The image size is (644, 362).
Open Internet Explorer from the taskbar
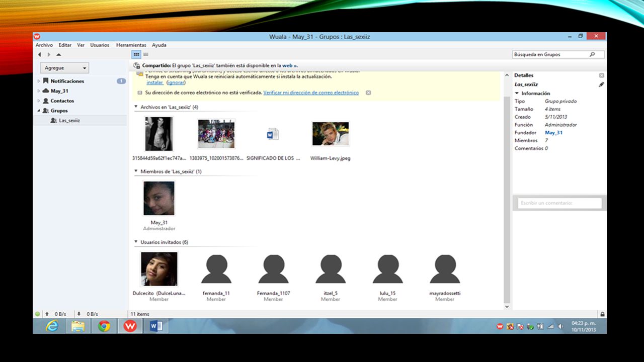52,326
